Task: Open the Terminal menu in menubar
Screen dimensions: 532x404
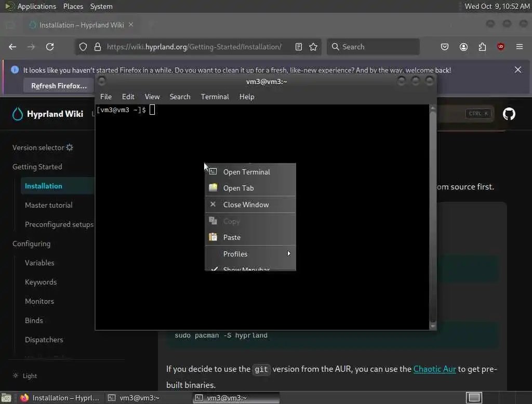Action: click(215, 97)
